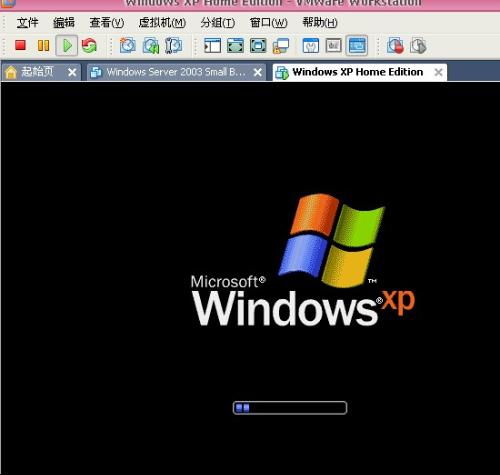
Task: Toggle the sidebar panel icon
Action: 212,45
